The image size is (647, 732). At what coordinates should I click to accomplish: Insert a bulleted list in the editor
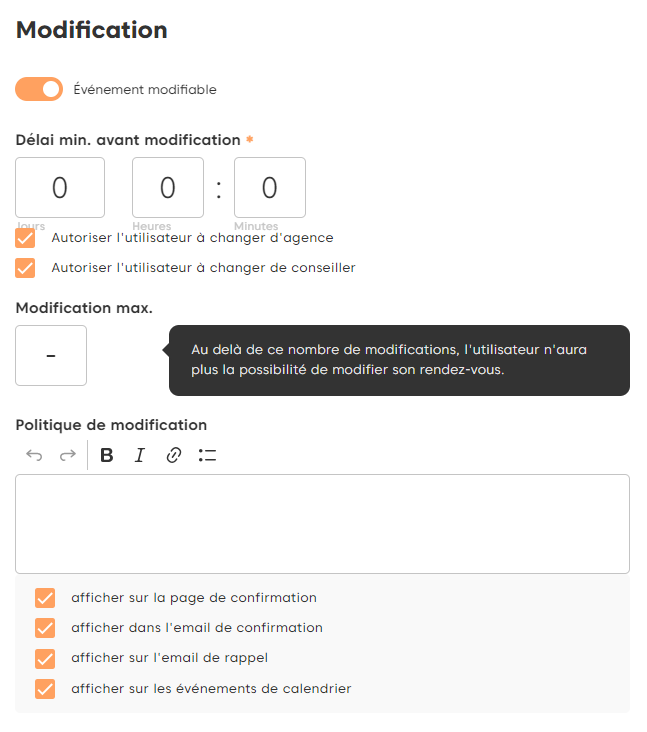208,456
